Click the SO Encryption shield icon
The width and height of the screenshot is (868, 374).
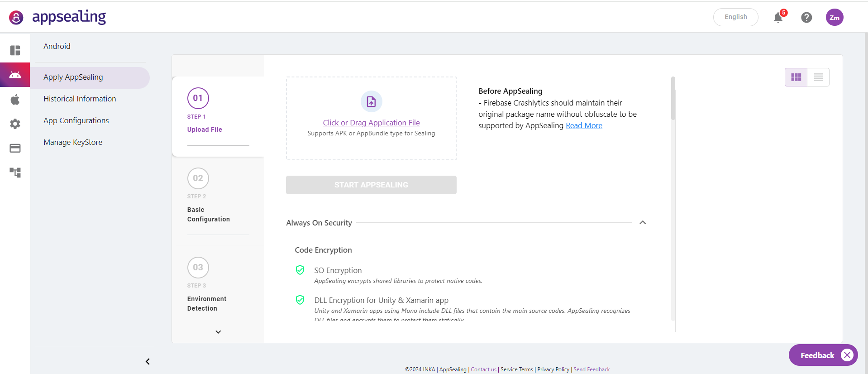[x=300, y=270]
